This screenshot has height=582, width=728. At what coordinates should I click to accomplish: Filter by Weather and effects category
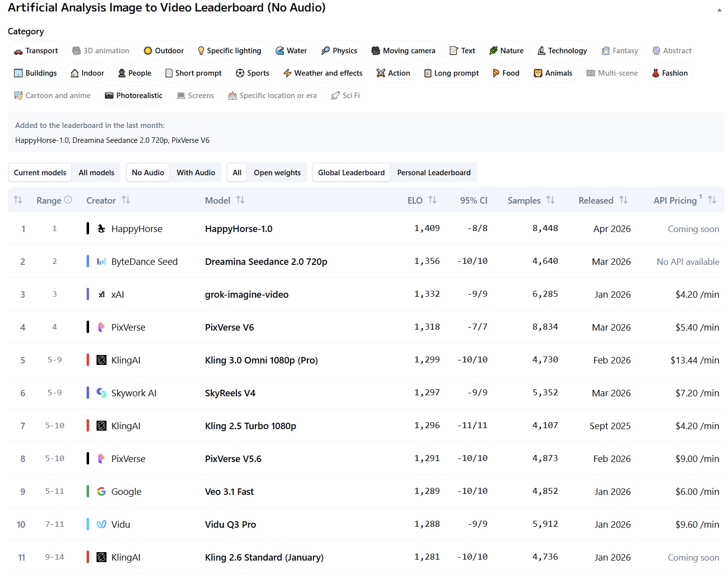point(323,73)
